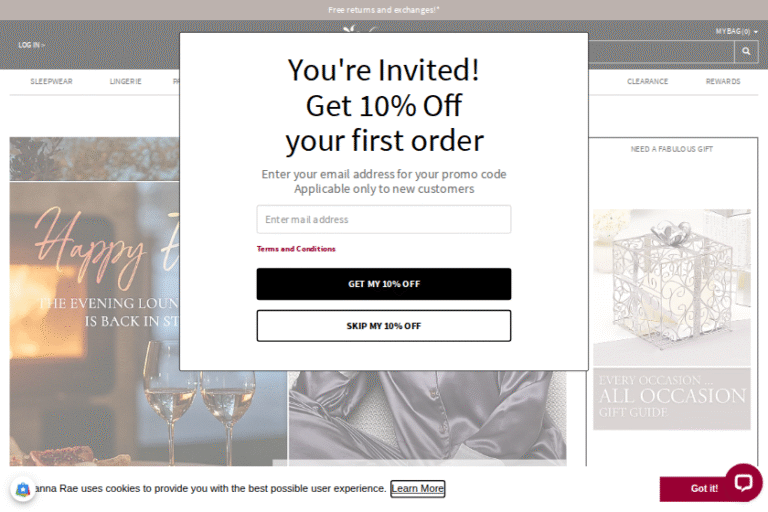Viewport: 768px width, 512px height.
Task: Select the Sleepwear menu item
Action: 51,81
